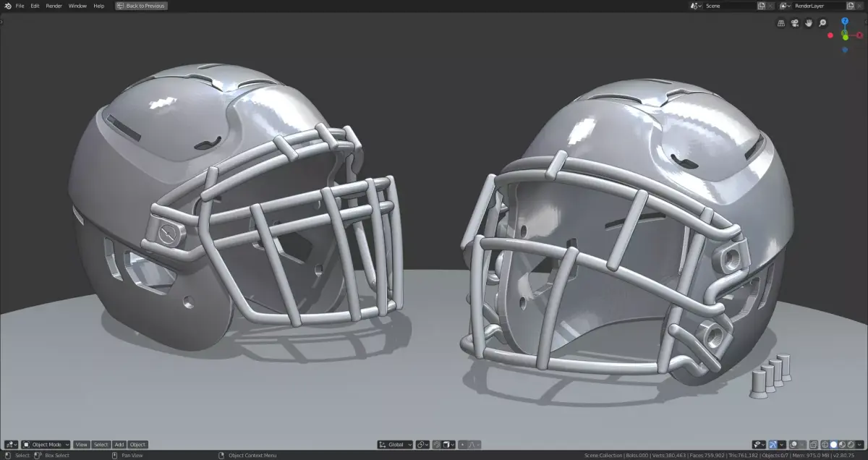
Task: Open the pivot point dropdown
Action: tap(422, 445)
